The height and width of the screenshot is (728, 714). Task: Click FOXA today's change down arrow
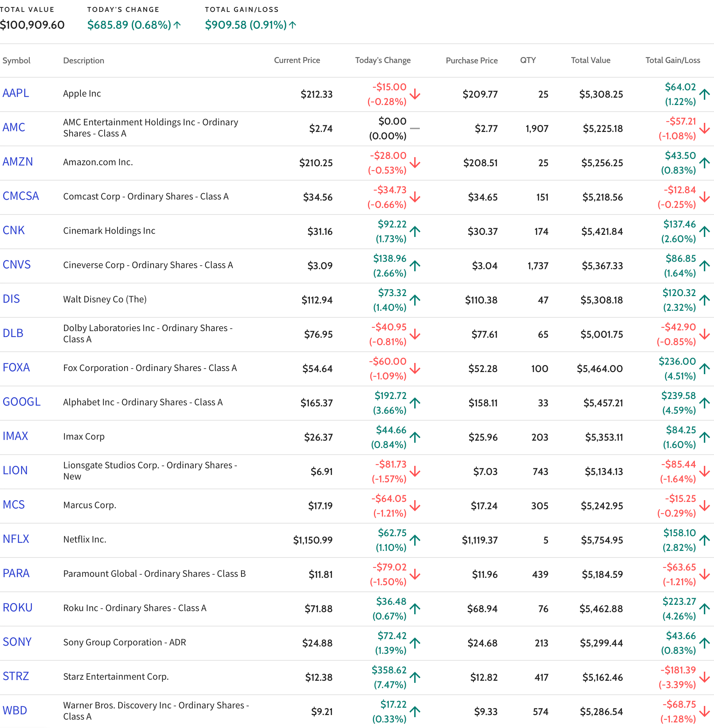click(415, 369)
